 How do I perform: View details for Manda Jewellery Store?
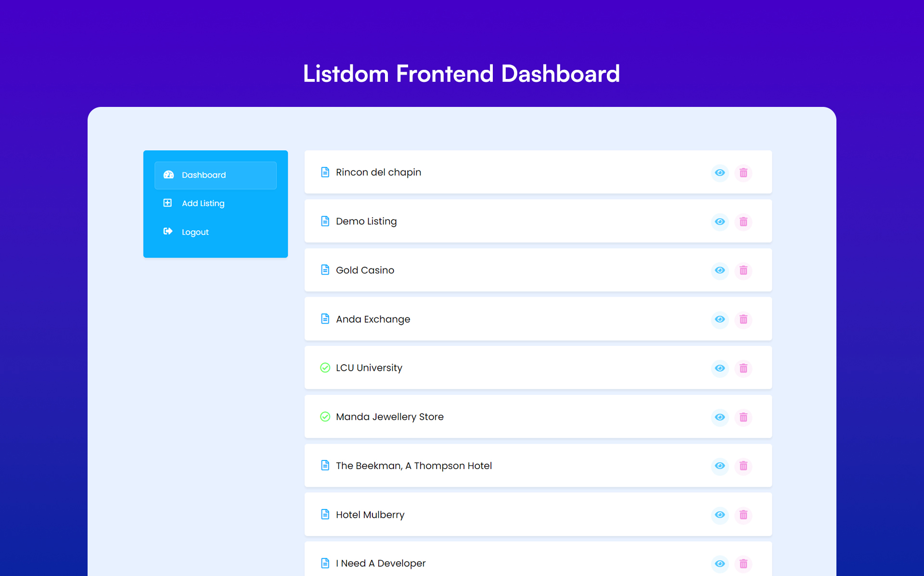coord(720,417)
